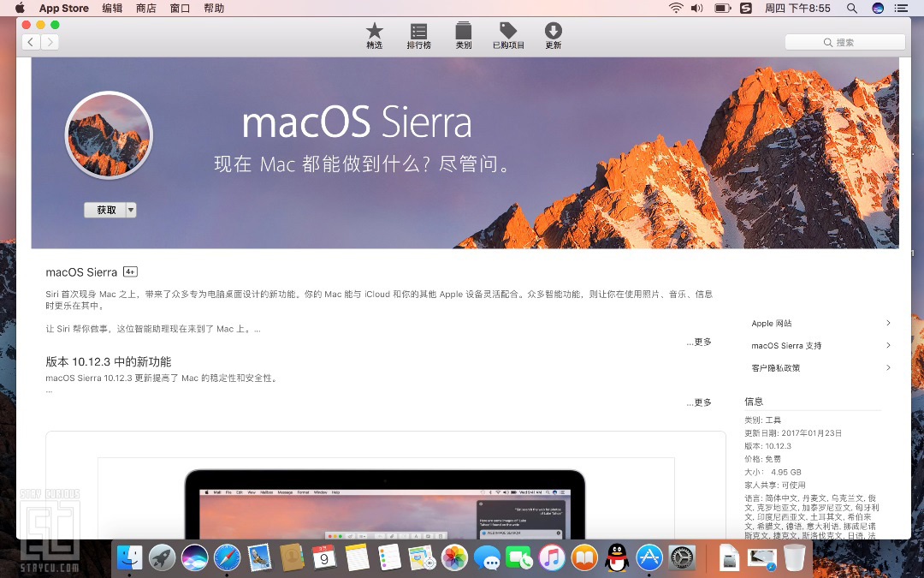
Task: Expand the app description with its ...更多 link
Action: (699, 342)
